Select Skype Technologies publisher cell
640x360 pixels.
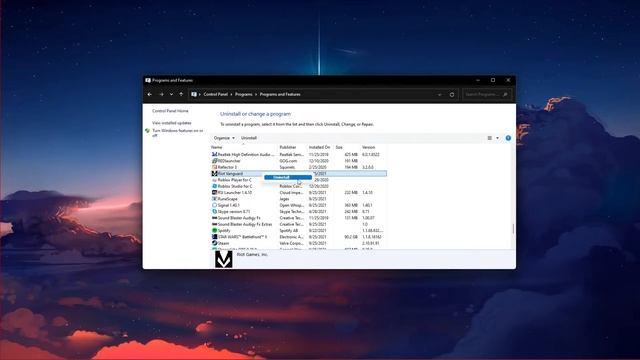click(291, 211)
